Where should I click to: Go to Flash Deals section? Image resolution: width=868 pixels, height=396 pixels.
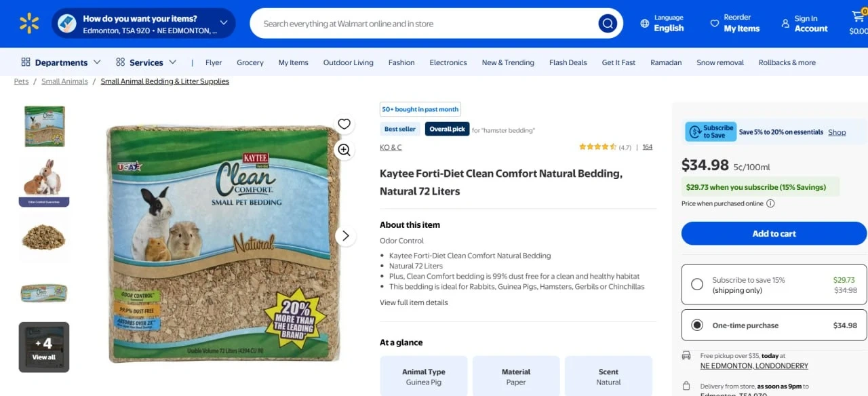[x=568, y=62]
